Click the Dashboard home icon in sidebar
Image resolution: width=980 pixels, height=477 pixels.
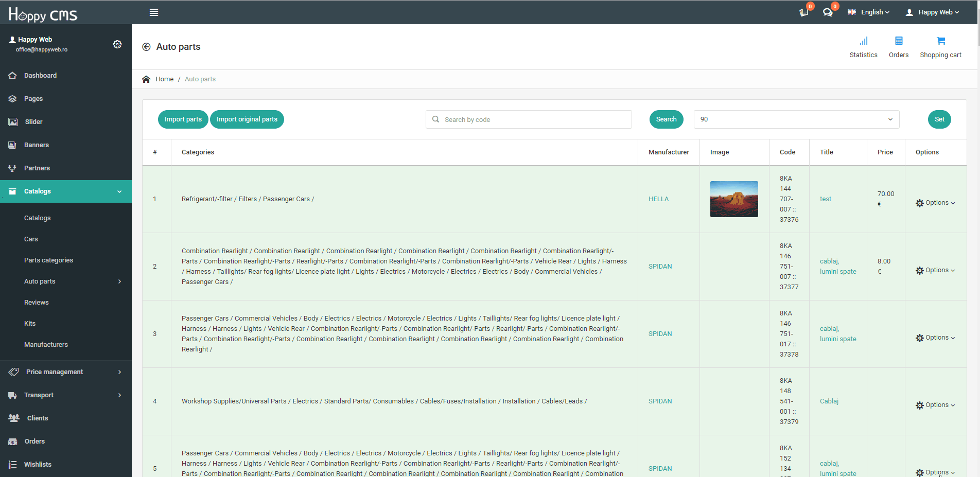(12, 76)
